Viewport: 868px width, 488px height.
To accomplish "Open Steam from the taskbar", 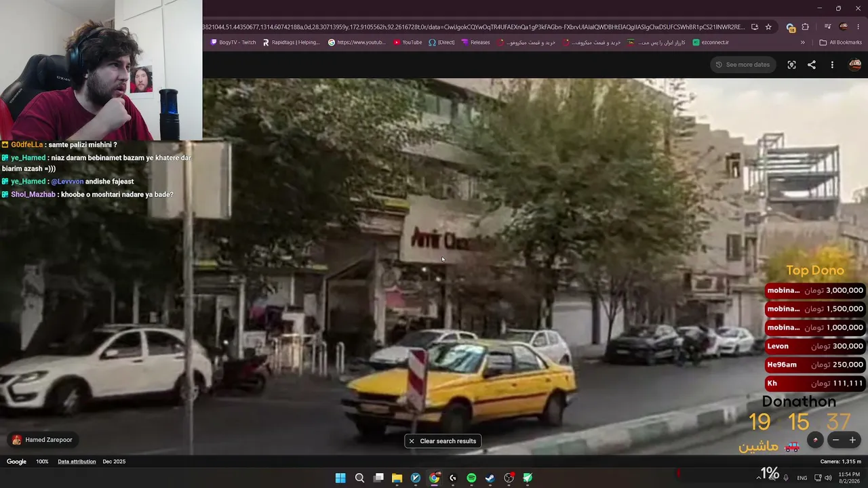I will point(490,478).
